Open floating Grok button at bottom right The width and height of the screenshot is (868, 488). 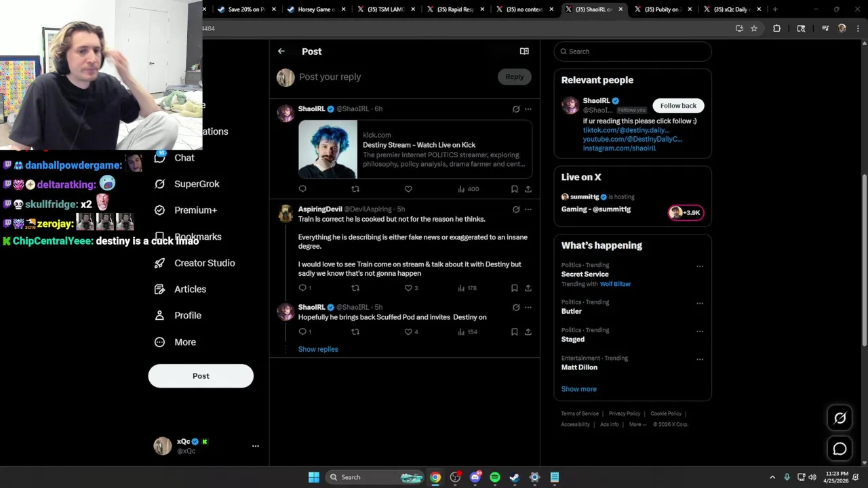[840, 418]
